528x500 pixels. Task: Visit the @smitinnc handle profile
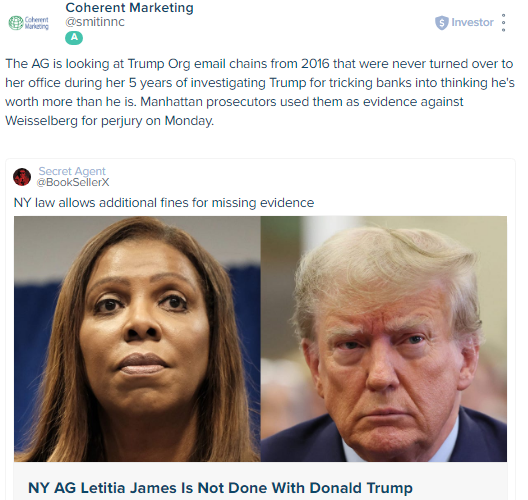95,22
